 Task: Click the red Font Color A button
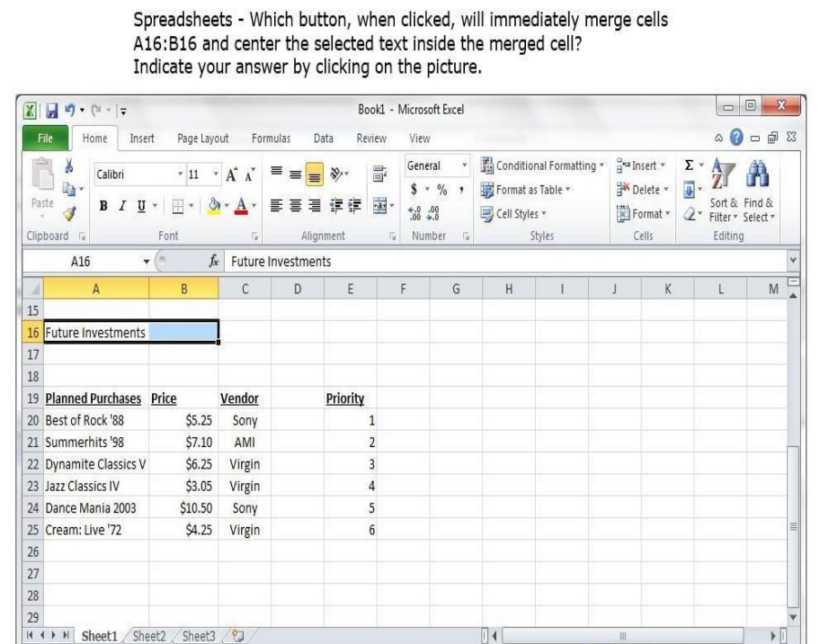pyautogui.click(x=241, y=206)
